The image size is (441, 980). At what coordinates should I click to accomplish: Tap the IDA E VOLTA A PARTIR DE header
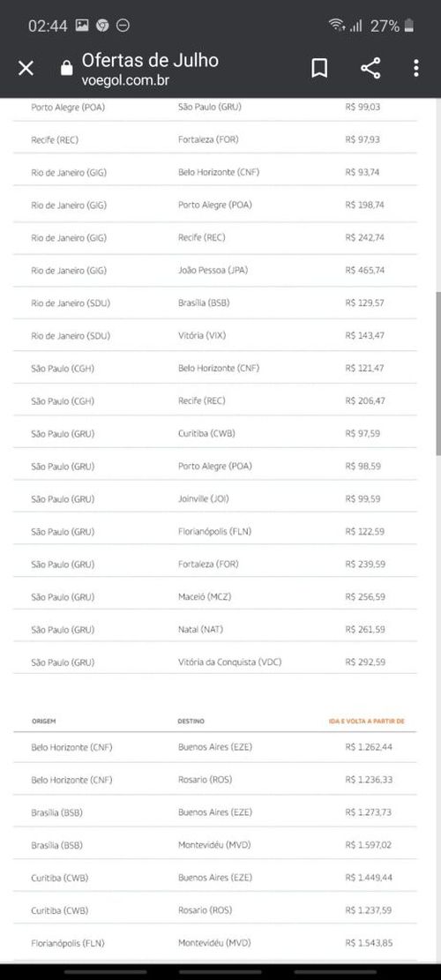click(x=367, y=722)
